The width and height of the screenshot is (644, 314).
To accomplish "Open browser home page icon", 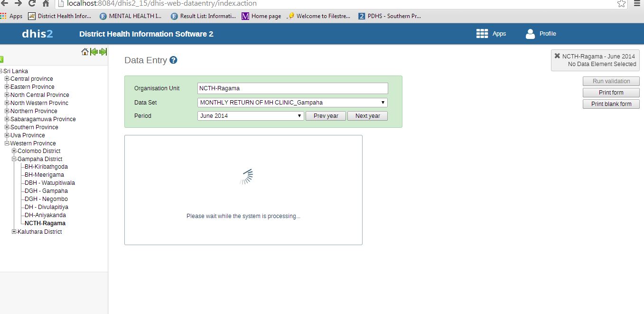I will tap(46, 3).
